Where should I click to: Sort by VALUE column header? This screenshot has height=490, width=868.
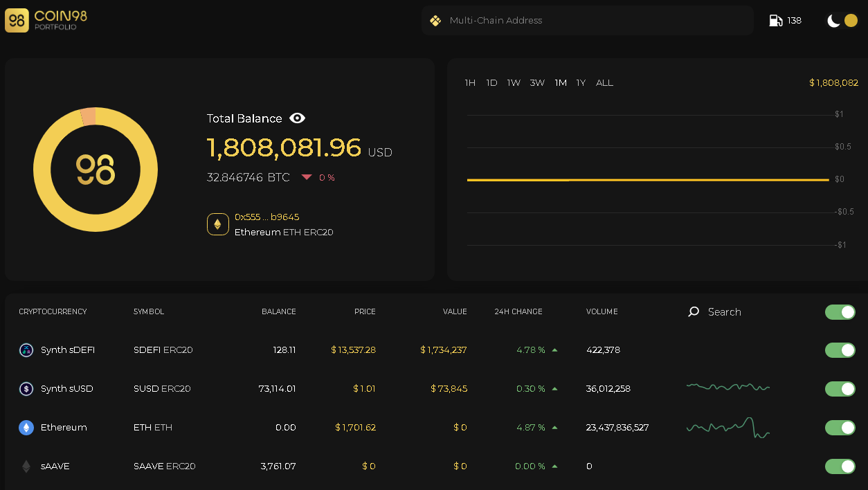tap(455, 312)
